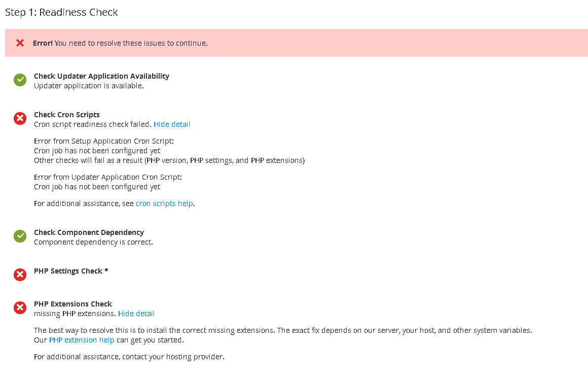Open the PHP extension help link
Image resolution: width=588 pixels, height=375 pixels.
[81, 339]
